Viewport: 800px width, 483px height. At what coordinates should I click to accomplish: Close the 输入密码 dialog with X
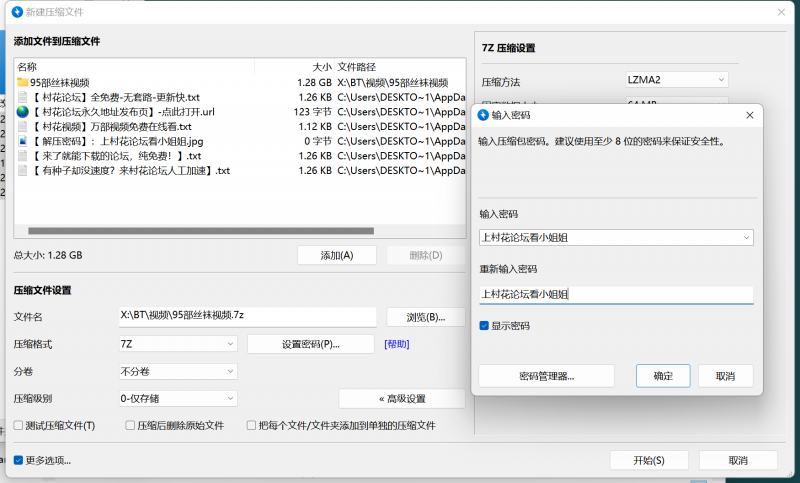(x=749, y=116)
